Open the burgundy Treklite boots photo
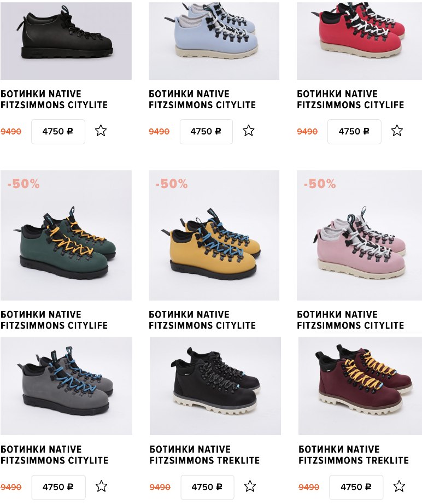The width and height of the screenshot is (422, 504). pos(360,386)
